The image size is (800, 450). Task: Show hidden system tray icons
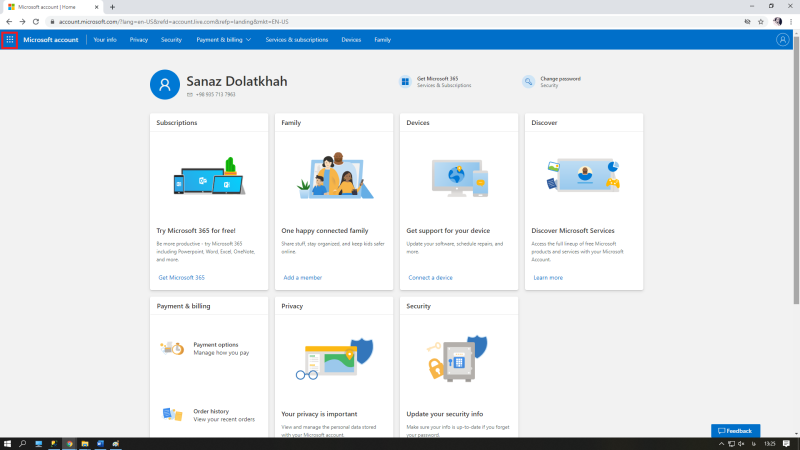point(721,444)
